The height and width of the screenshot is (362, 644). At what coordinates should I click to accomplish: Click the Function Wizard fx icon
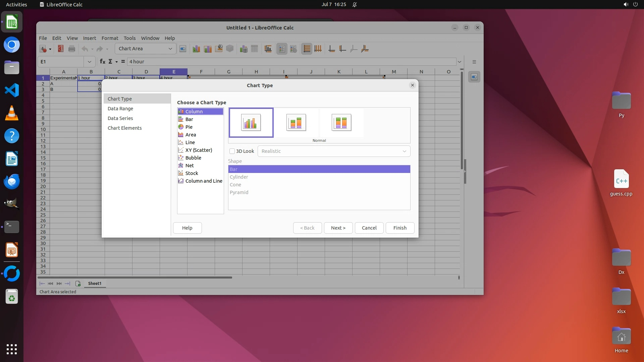[x=103, y=62]
